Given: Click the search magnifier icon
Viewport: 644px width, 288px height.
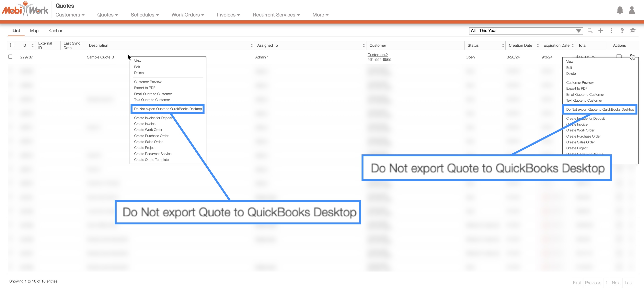Looking at the screenshot, I should 590,31.
